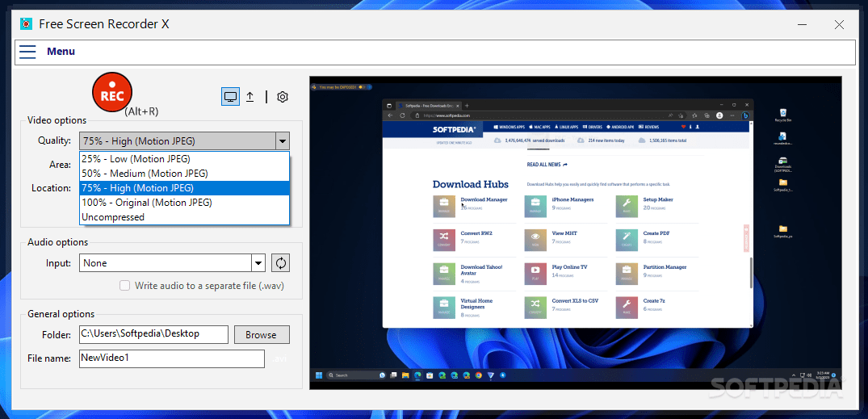Expand the audio Input dropdown arrow
868x419 pixels.
click(x=258, y=263)
